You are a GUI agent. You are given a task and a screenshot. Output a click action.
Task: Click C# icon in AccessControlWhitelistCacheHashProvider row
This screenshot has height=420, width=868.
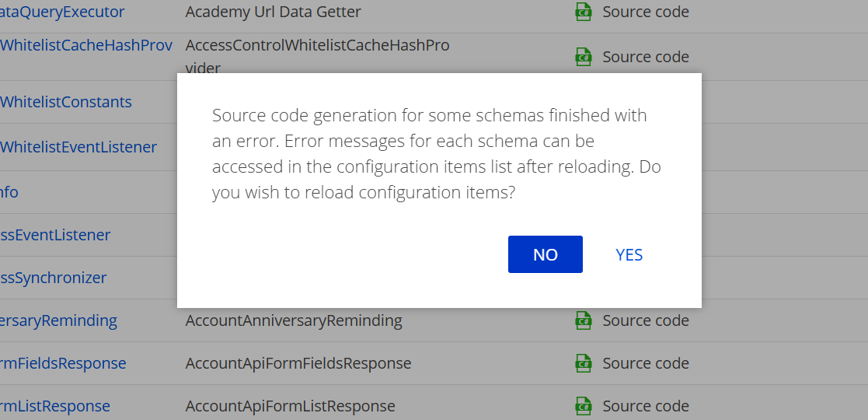click(584, 57)
